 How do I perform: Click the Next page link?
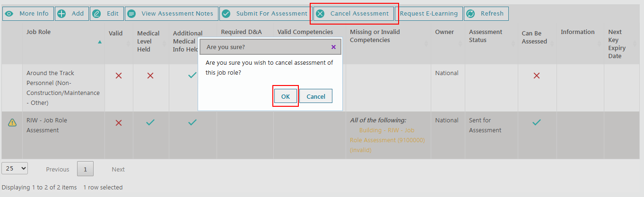[x=118, y=169]
